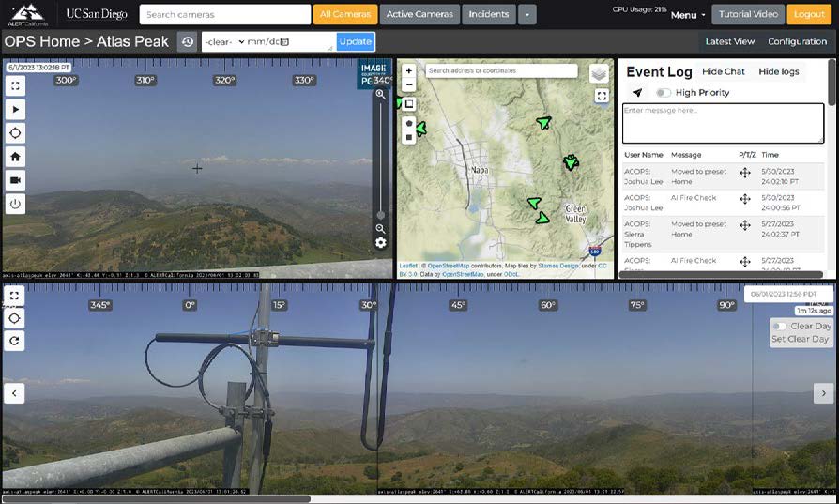839x504 pixels.
Task: Expand the dropdown arrow next to Incidents
Action: [x=527, y=14]
